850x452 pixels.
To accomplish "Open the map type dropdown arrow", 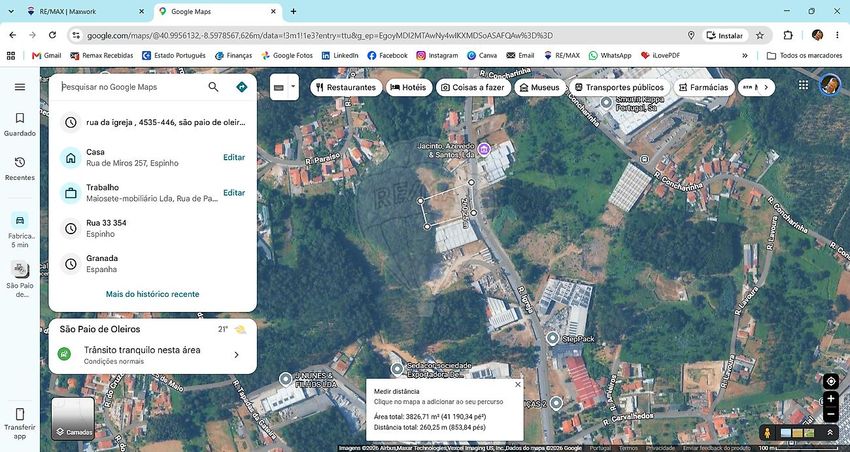I will pyautogui.click(x=293, y=87).
